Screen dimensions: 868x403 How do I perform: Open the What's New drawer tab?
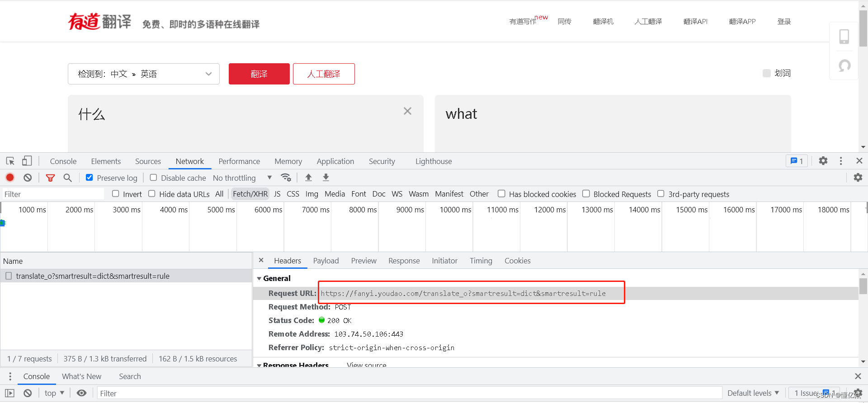[x=81, y=376]
